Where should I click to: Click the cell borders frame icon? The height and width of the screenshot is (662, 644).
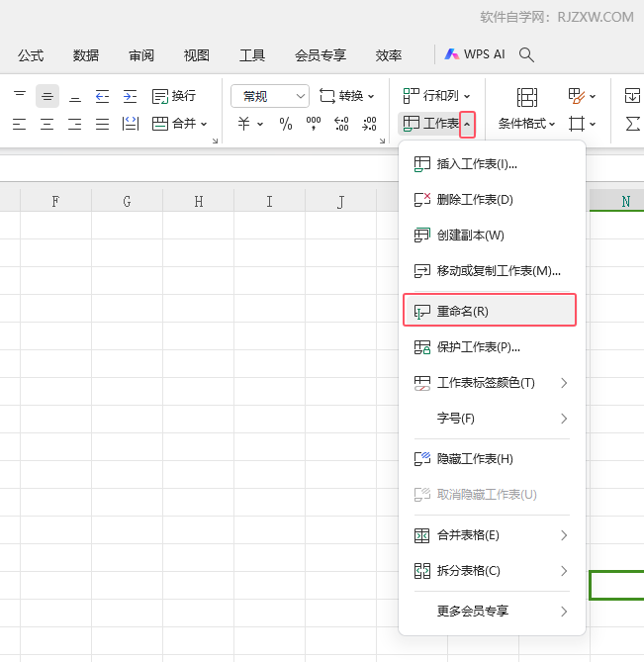576,124
